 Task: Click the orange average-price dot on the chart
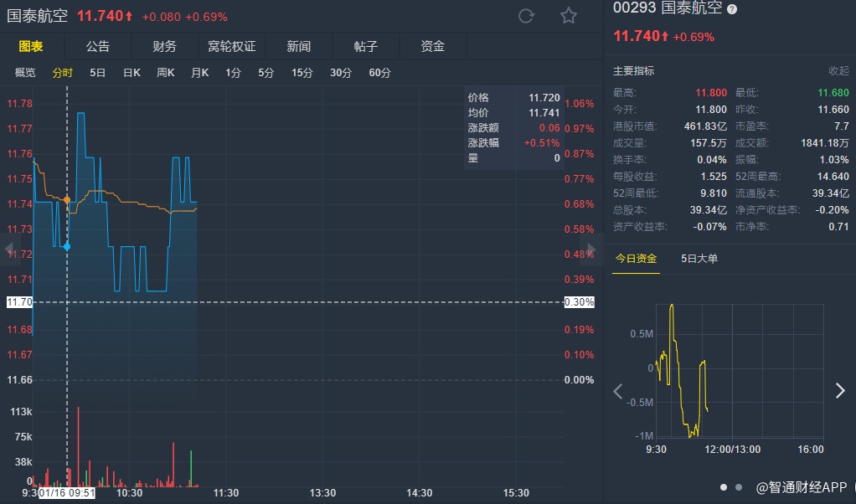(x=67, y=199)
